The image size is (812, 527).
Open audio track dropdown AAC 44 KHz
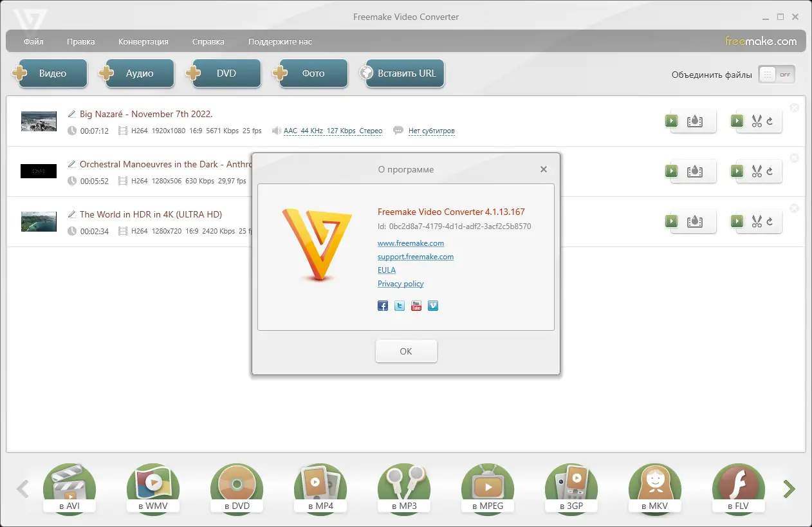[333, 131]
